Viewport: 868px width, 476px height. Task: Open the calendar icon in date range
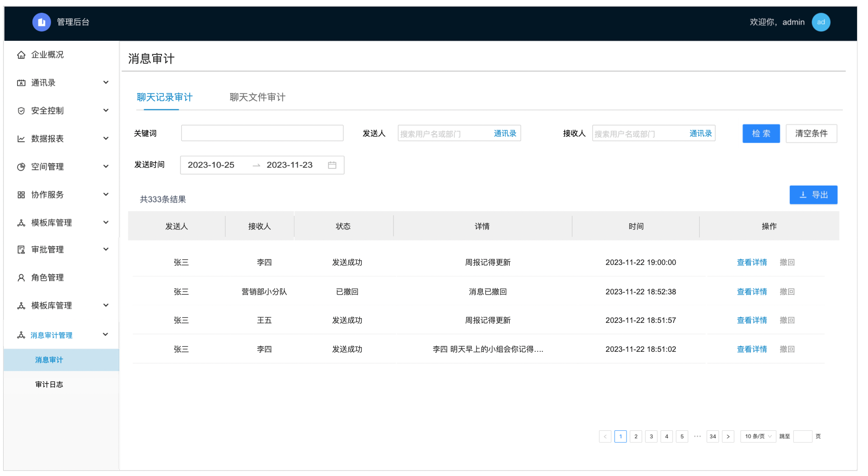[x=332, y=165]
